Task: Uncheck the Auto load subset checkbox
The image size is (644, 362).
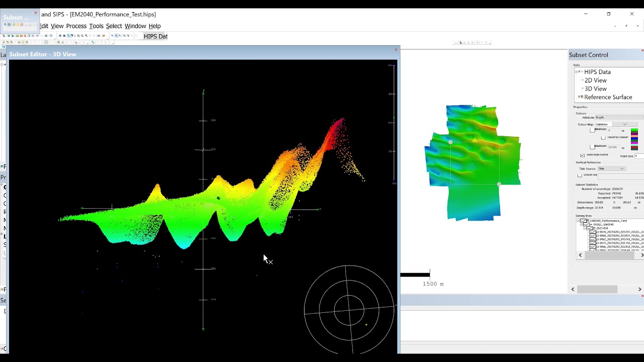Action: pos(583,155)
